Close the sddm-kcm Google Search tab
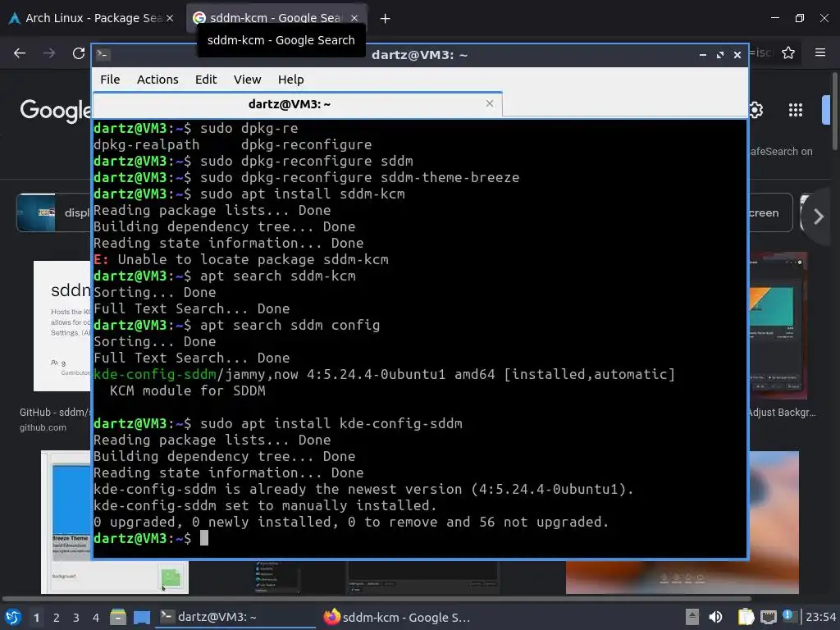This screenshot has height=630, width=840. click(x=354, y=18)
